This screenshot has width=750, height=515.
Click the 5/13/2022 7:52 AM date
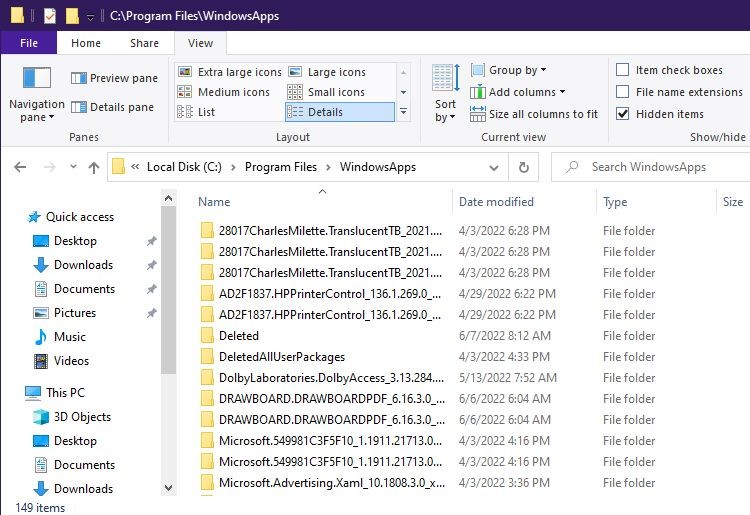pyautogui.click(x=507, y=378)
